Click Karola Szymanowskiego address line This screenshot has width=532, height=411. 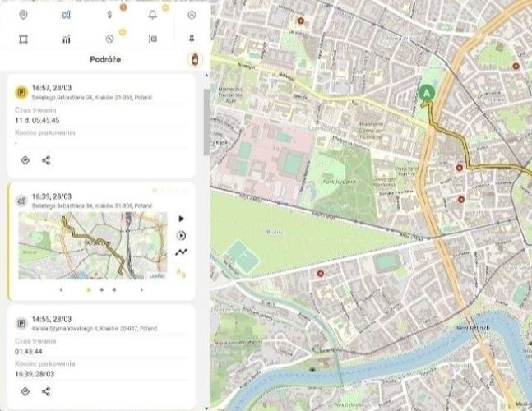coord(95,328)
